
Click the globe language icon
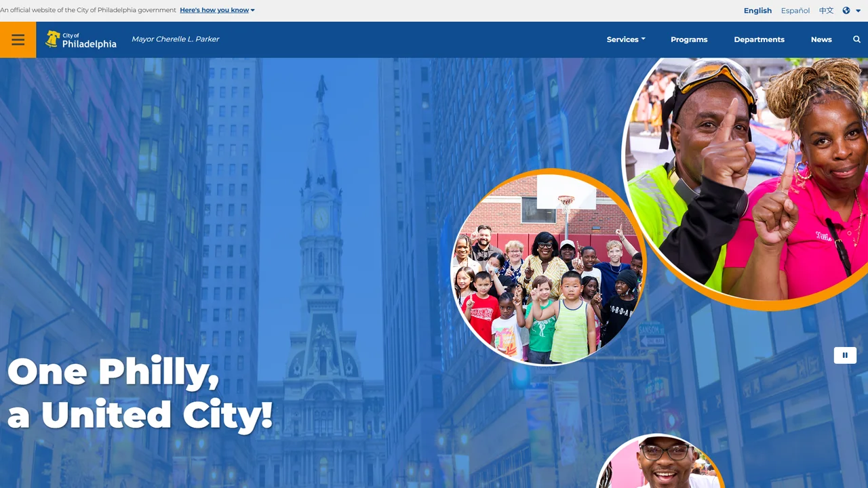pyautogui.click(x=846, y=10)
